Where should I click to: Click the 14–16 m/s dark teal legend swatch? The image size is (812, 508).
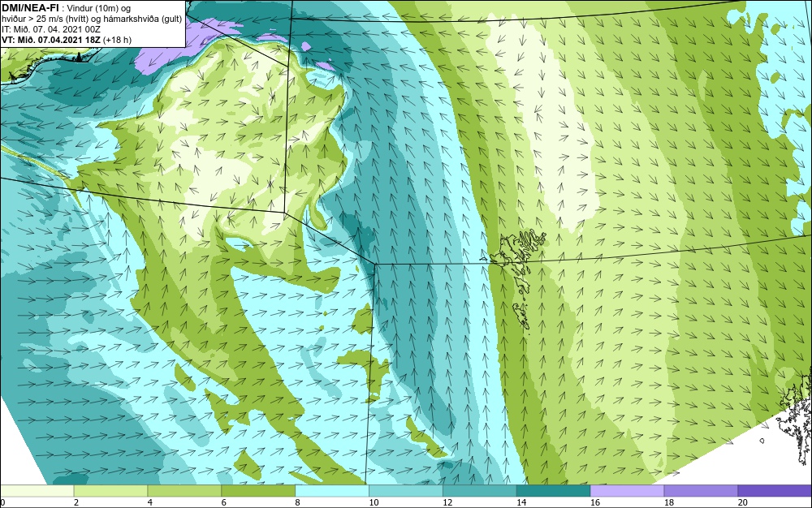pyautogui.click(x=554, y=491)
